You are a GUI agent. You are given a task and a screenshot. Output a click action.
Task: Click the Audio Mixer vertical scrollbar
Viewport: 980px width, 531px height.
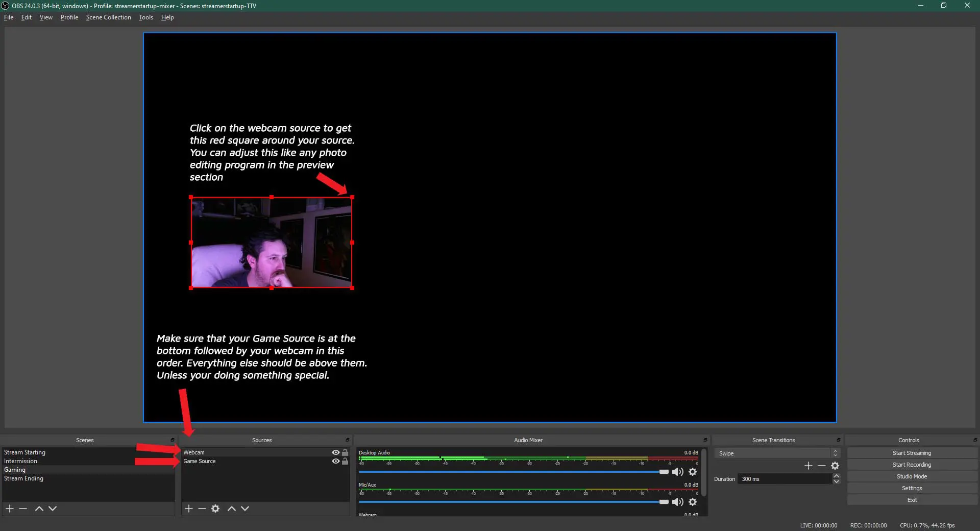[x=704, y=472]
